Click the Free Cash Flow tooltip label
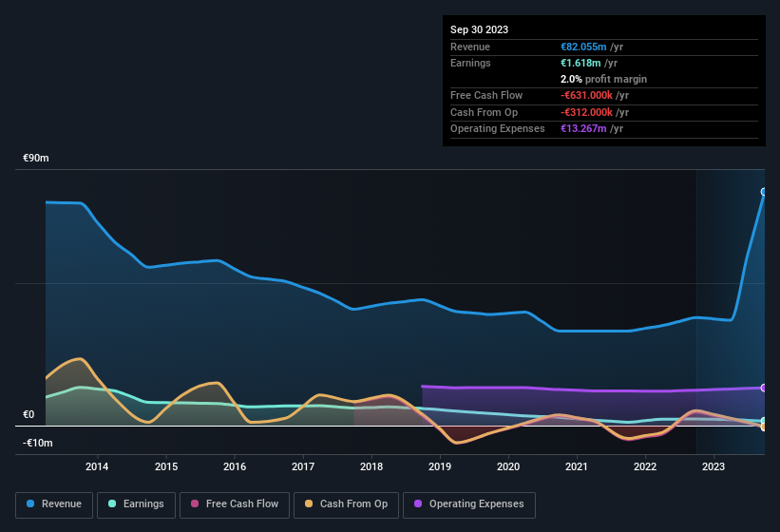 coord(486,95)
